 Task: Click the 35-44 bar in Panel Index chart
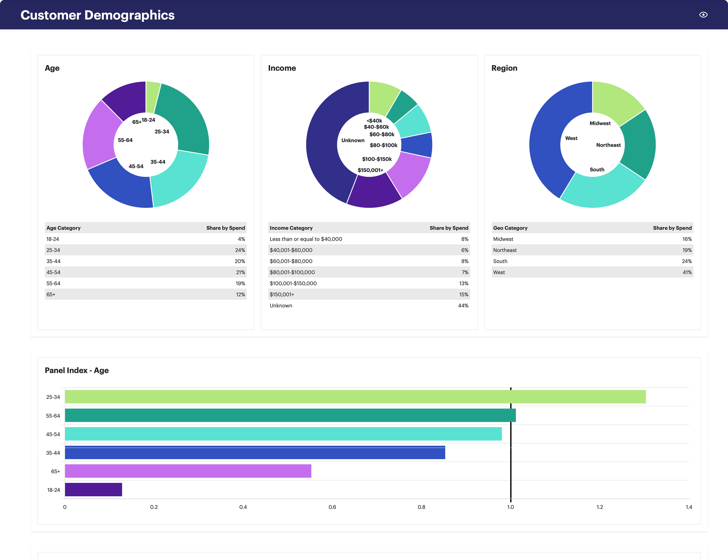(x=255, y=453)
